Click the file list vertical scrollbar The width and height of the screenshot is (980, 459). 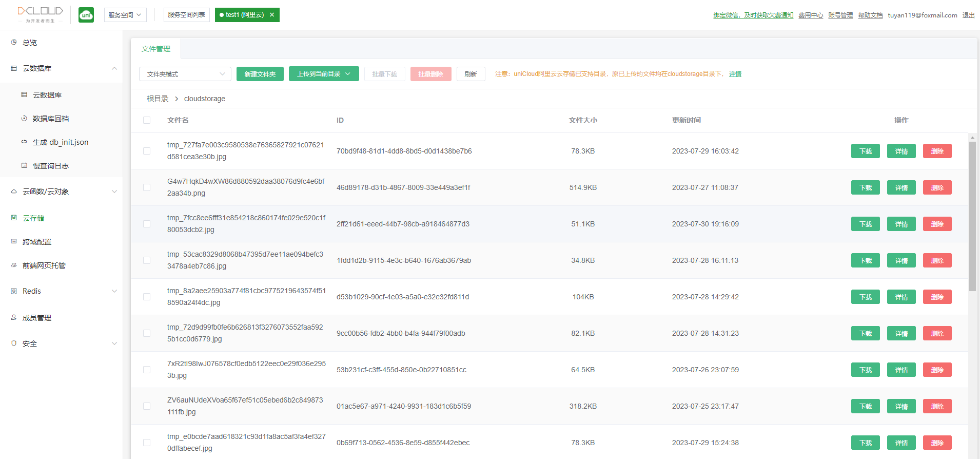click(972, 216)
